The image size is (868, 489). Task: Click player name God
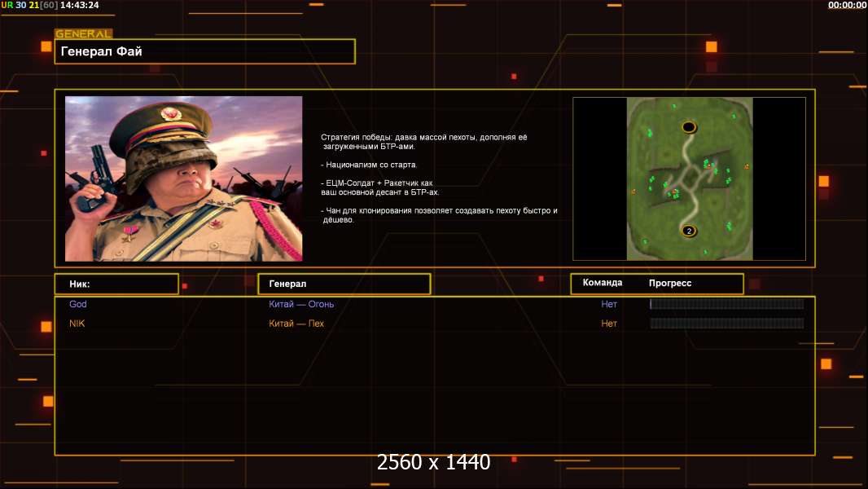coord(78,304)
